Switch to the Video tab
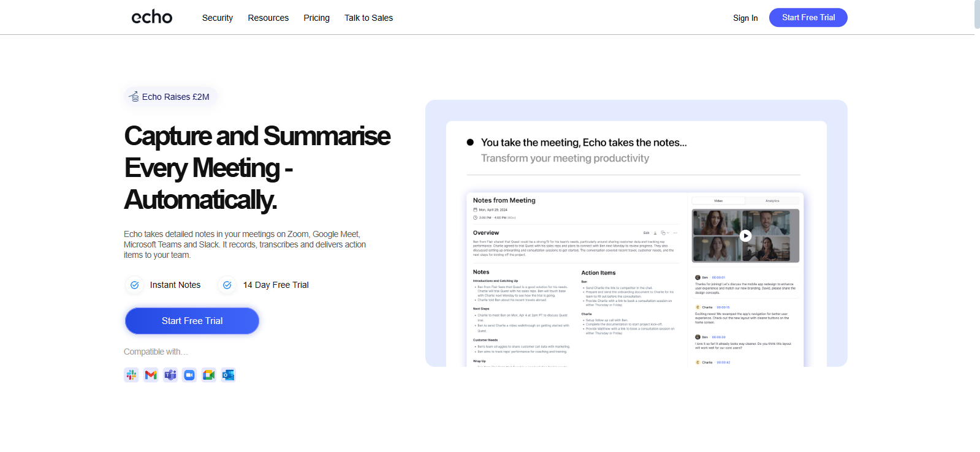This screenshot has width=980, height=452. click(x=718, y=201)
